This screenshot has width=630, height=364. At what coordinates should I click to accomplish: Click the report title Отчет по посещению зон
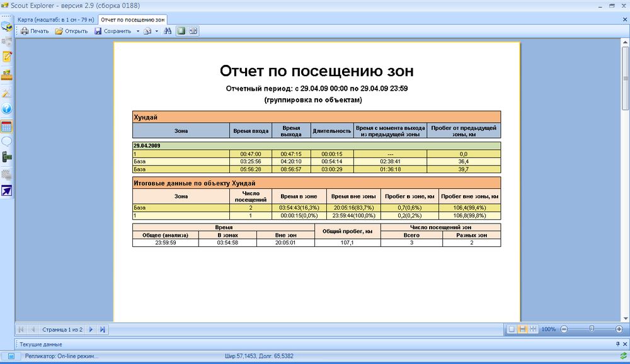click(317, 71)
